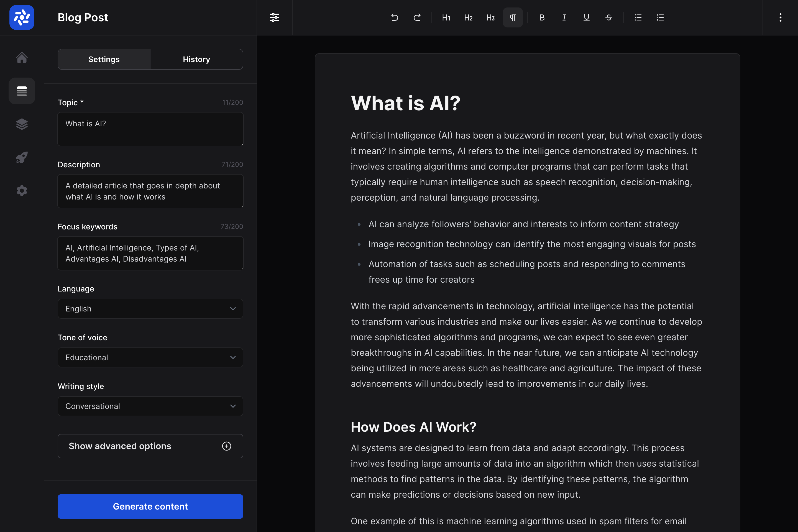Toggle the sliders panel icon
This screenshot has height=532, width=798.
274,17
